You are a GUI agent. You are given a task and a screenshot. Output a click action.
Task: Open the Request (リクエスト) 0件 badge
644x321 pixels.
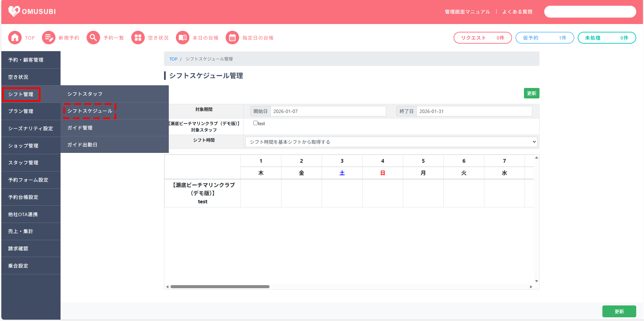482,38
